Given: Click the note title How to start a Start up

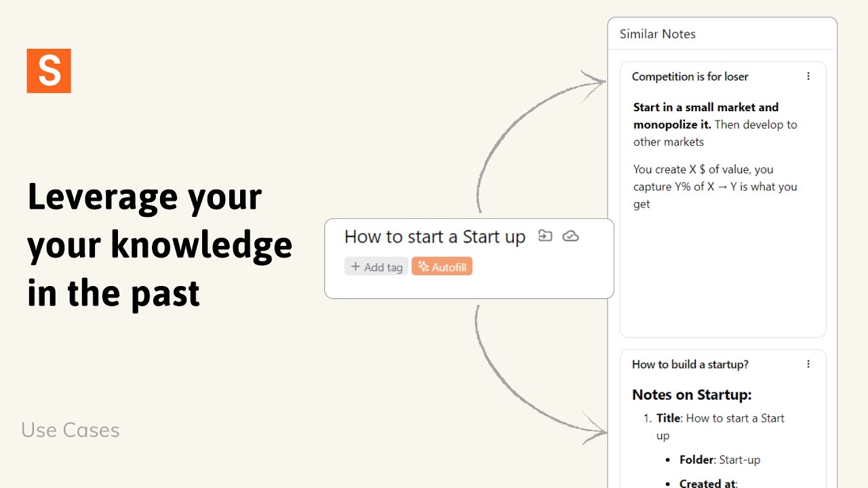Looking at the screenshot, I should coord(435,237).
